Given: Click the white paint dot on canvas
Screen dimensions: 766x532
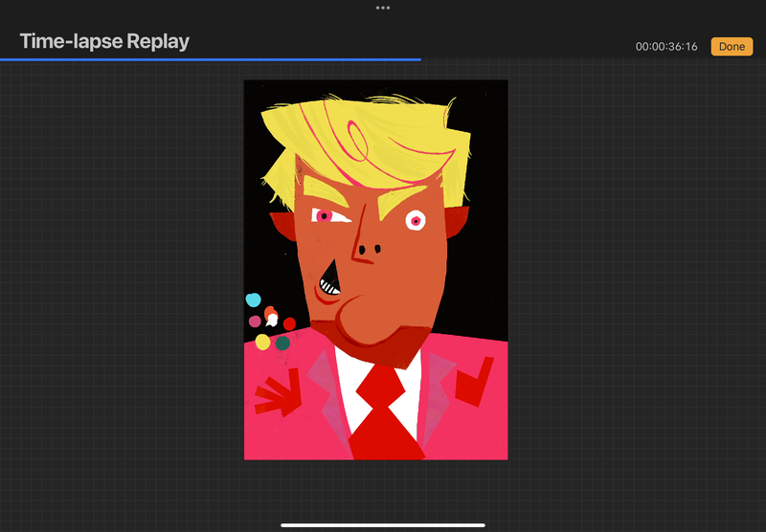Looking at the screenshot, I should (x=272, y=319).
